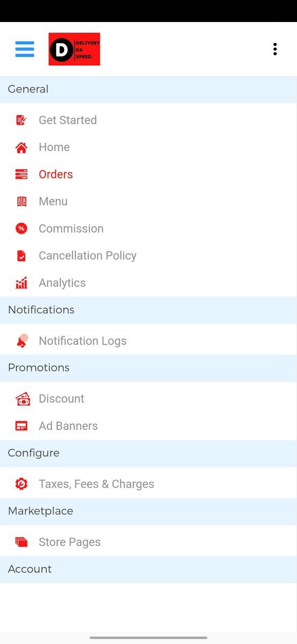297x644 pixels.
Task: Click the Orders list icon
Action: (21, 174)
